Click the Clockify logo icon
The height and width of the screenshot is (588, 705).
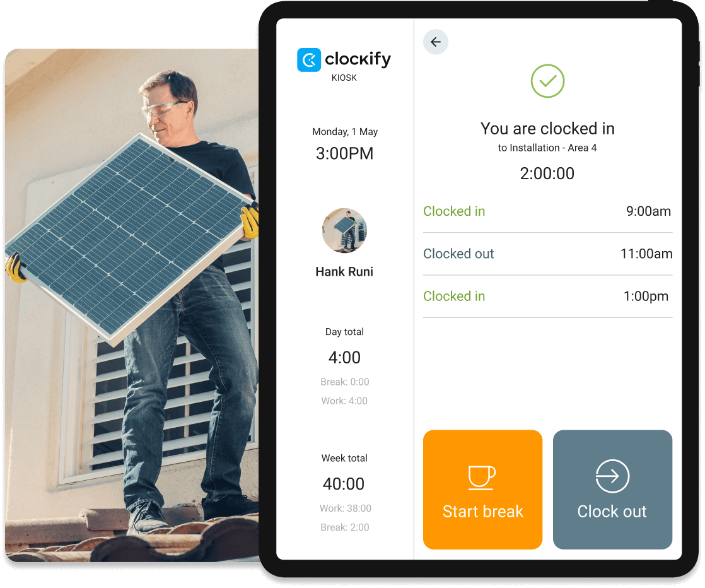click(x=309, y=60)
